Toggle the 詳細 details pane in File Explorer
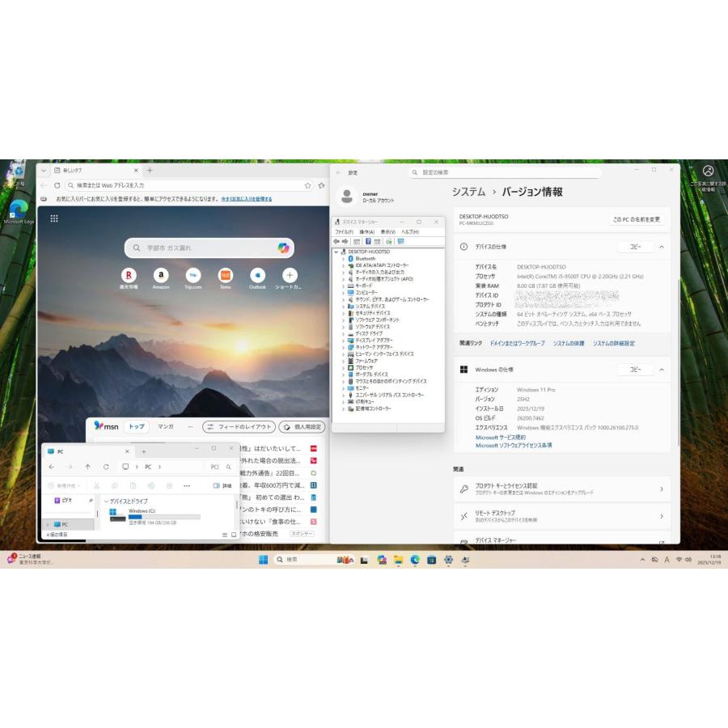 coord(222,485)
